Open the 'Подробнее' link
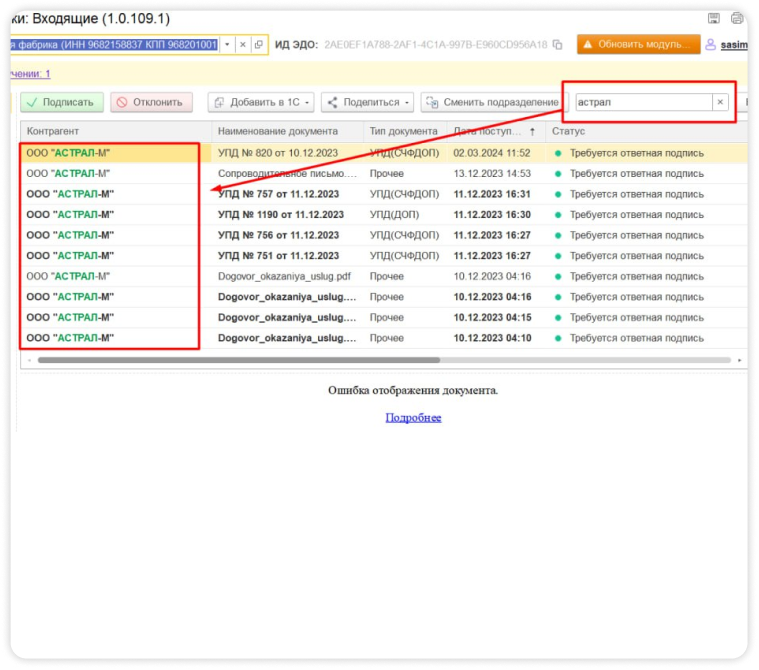This screenshot has height=670, width=759. click(x=413, y=418)
